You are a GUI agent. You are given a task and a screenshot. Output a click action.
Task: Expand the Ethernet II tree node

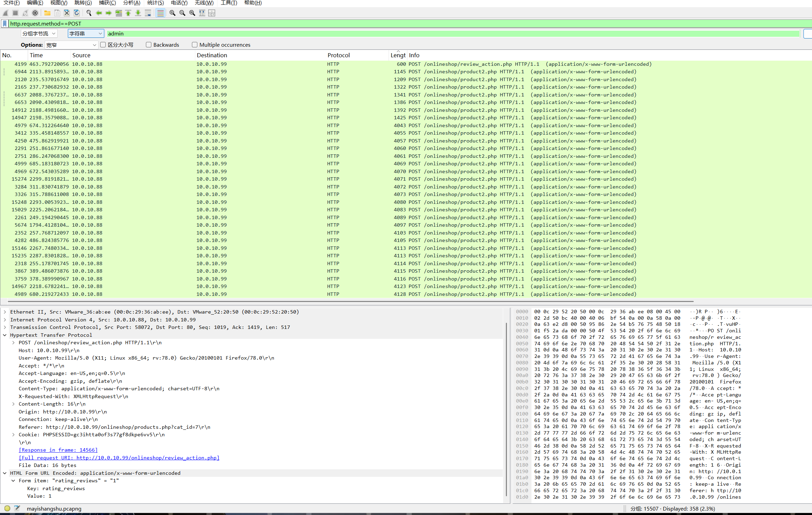click(x=5, y=312)
